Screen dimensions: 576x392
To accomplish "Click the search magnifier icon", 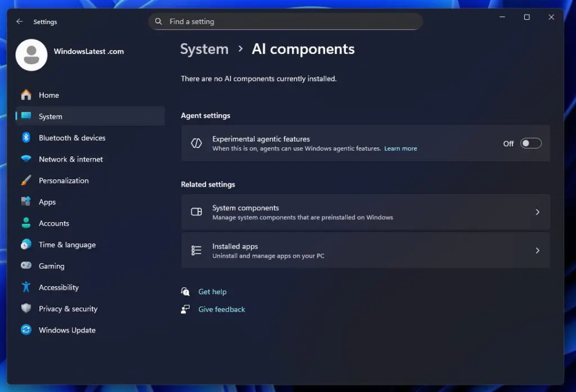I will pyautogui.click(x=159, y=21).
